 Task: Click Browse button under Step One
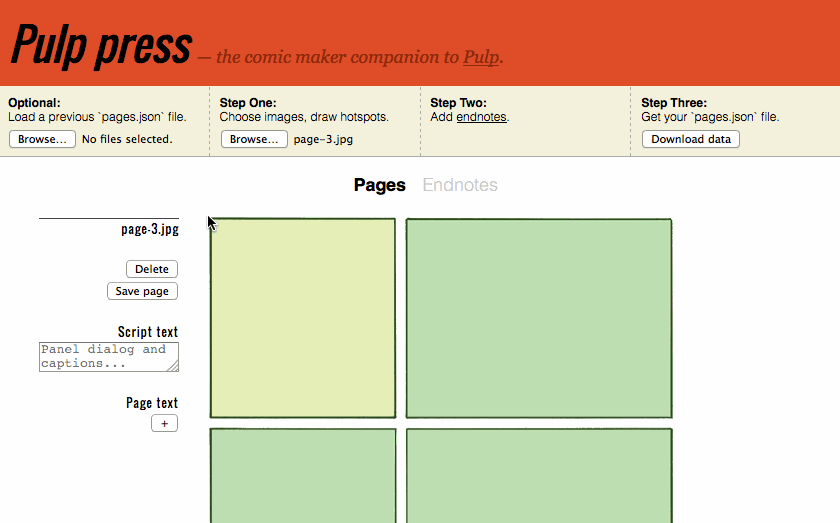click(x=254, y=139)
